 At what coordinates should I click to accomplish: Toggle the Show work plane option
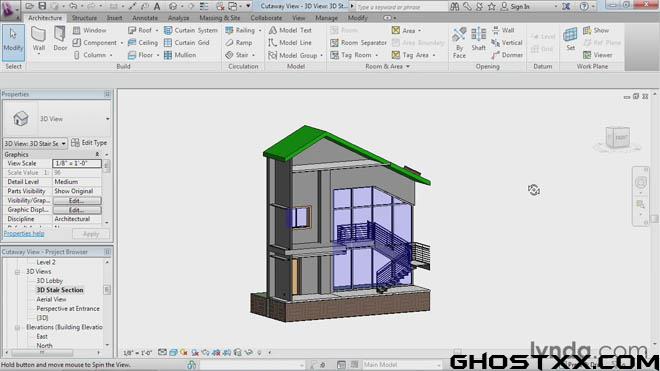coord(596,30)
